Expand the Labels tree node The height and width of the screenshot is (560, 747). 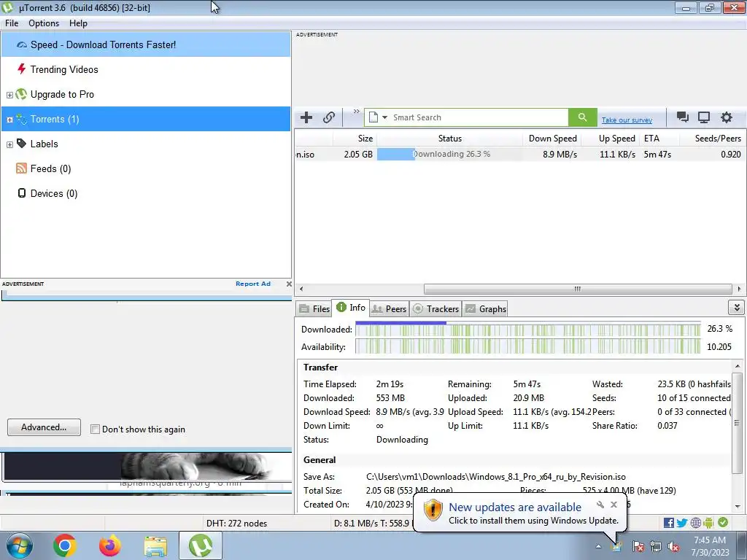point(9,144)
